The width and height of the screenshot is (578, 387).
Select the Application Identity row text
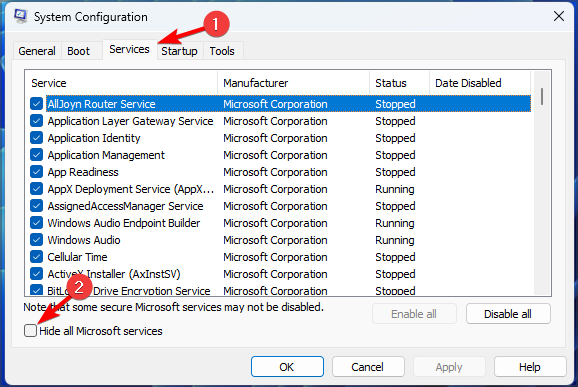click(x=94, y=138)
